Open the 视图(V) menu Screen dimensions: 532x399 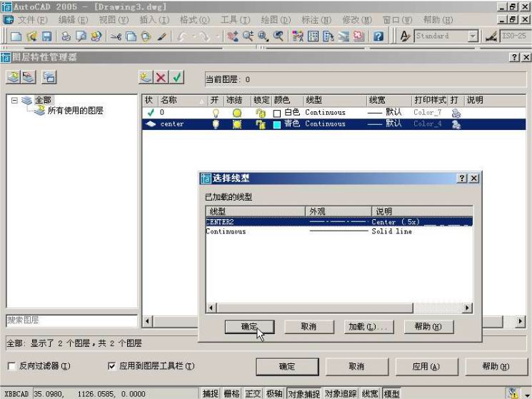pyautogui.click(x=114, y=20)
